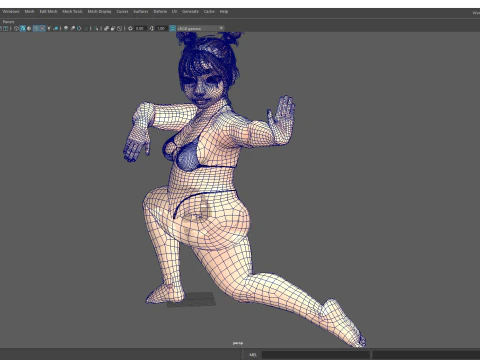Click the persp camera label
480x360 pixels.
tap(238, 343)
